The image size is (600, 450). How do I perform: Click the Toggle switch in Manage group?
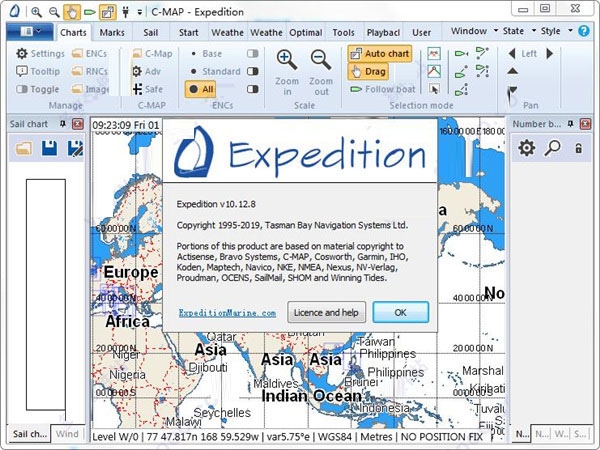[38, 89]
